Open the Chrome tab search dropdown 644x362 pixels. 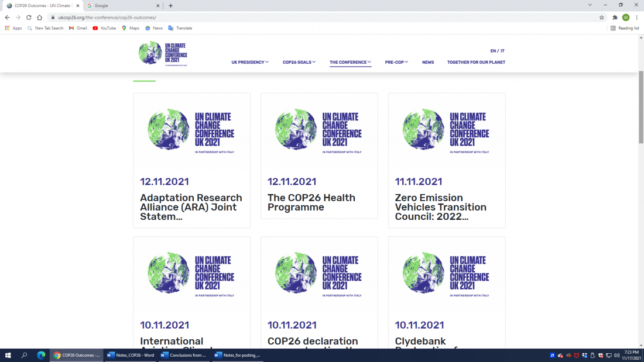point(590,5)
